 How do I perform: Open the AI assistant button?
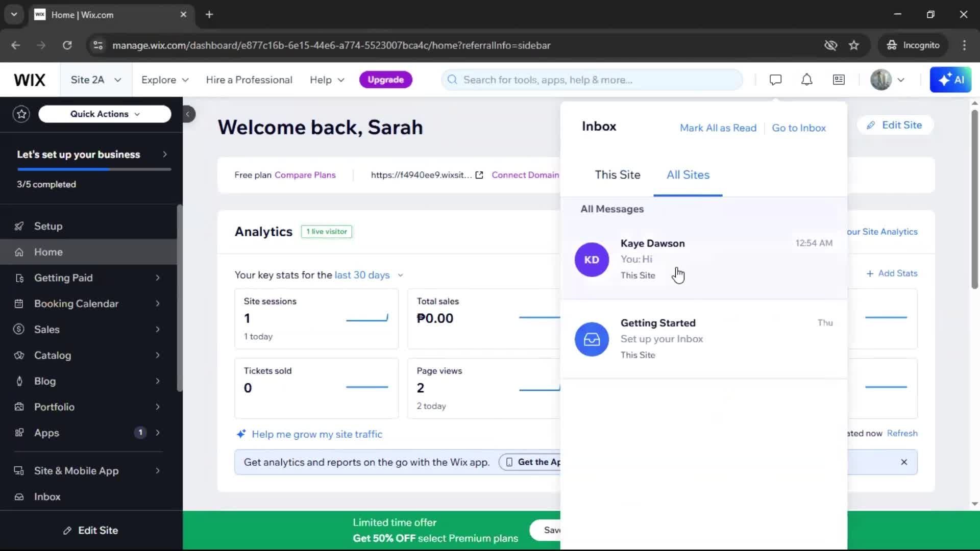pyautogui.click(x=950, y=80)
